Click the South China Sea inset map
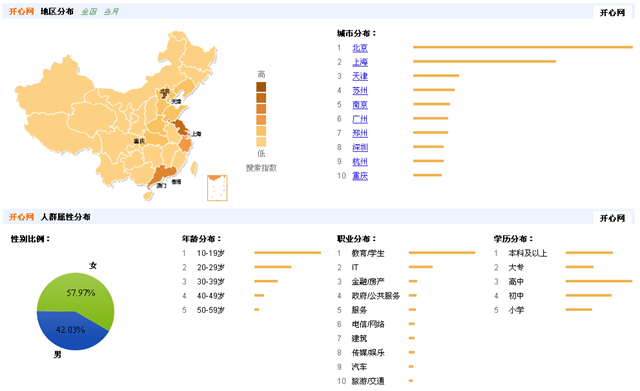The image size is (640, 391). [x=217, y=188]
